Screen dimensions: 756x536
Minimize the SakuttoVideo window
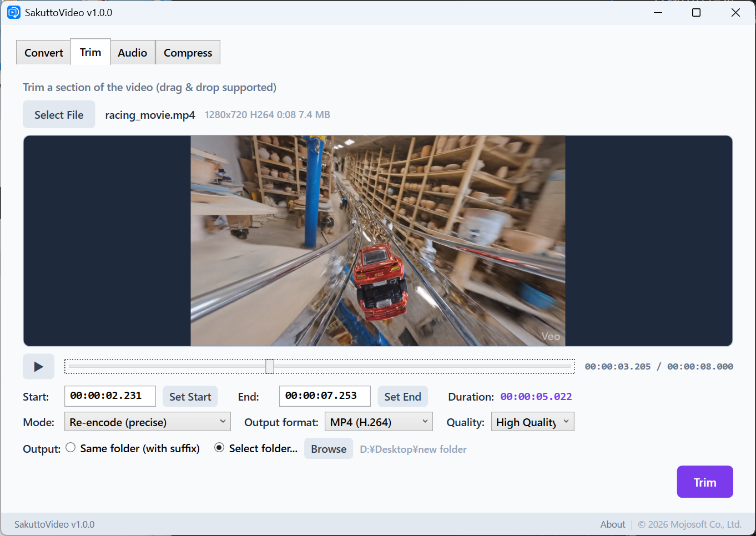pyautogui.click(x=658, y=12)
